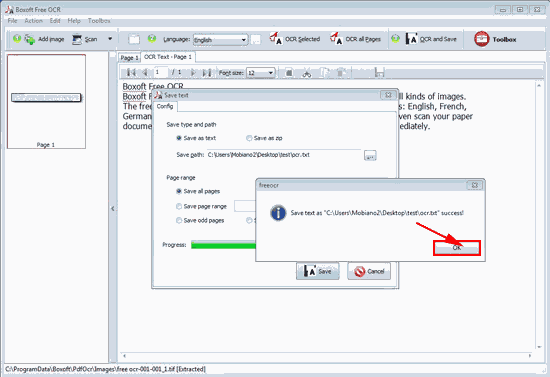This screenshot has height=377, width=550.
Task: Click Cancel in the Save text dialog
Action: point(369,271)
